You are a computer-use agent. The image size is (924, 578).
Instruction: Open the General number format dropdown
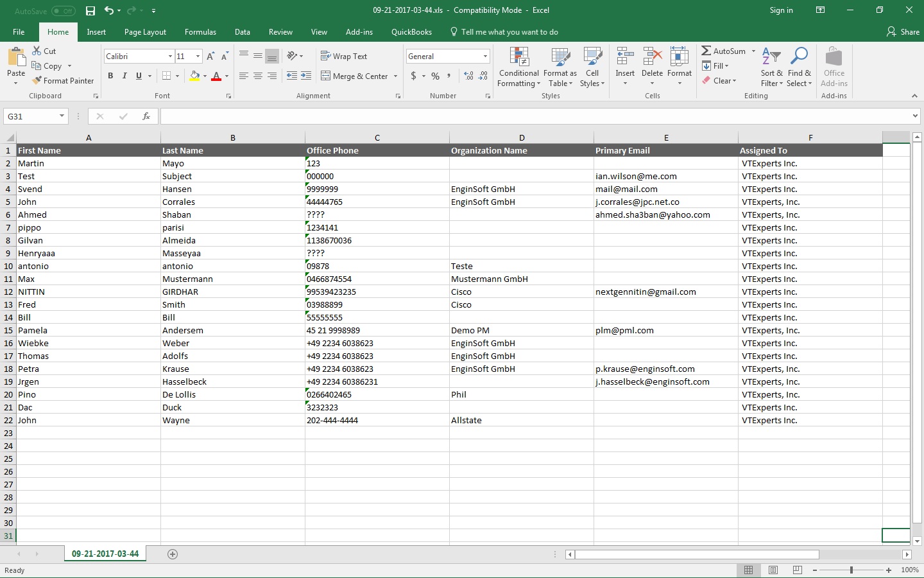point(485,57)
